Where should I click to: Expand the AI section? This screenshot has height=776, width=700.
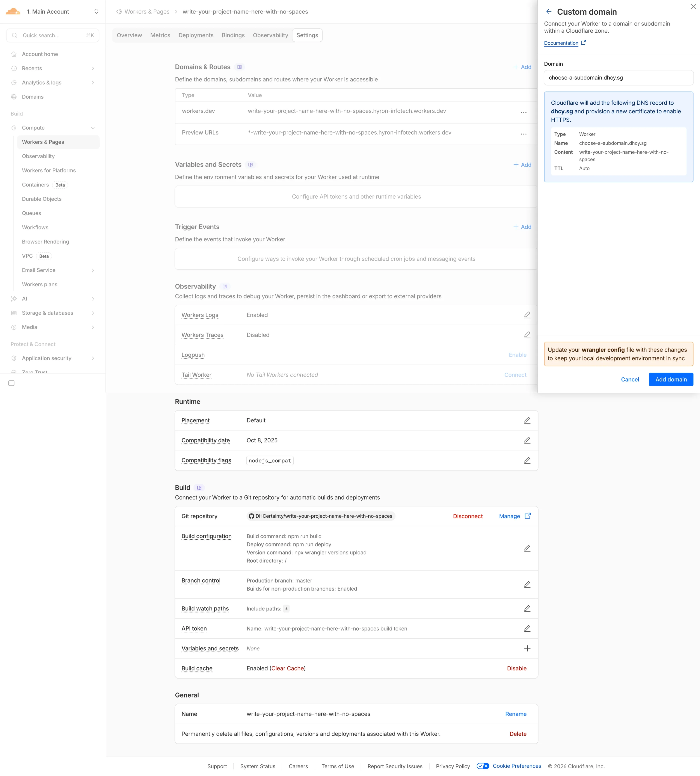point(93,299)
